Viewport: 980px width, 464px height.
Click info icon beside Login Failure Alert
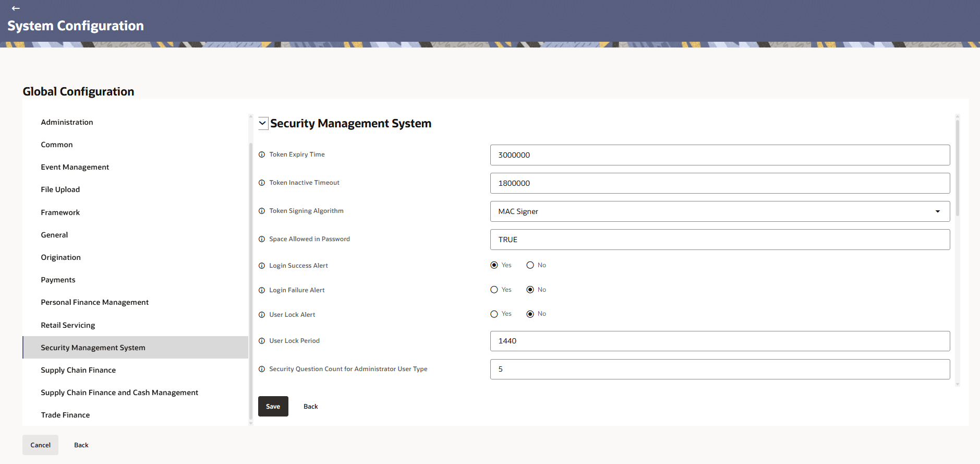tap(262, 290)
